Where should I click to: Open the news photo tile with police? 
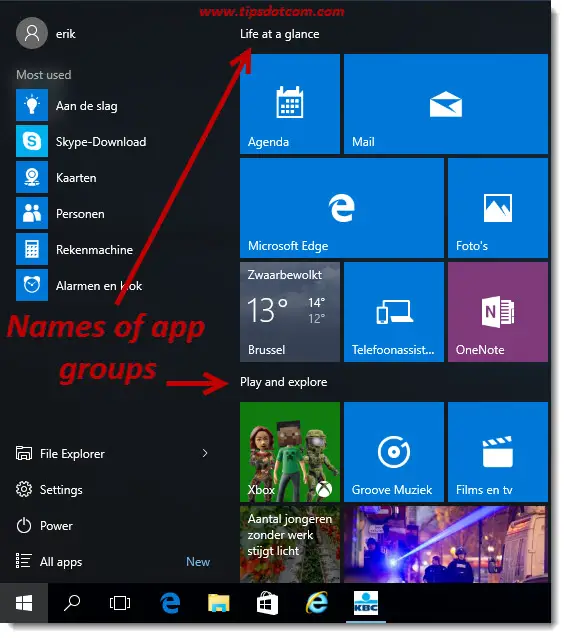(446, 544)
